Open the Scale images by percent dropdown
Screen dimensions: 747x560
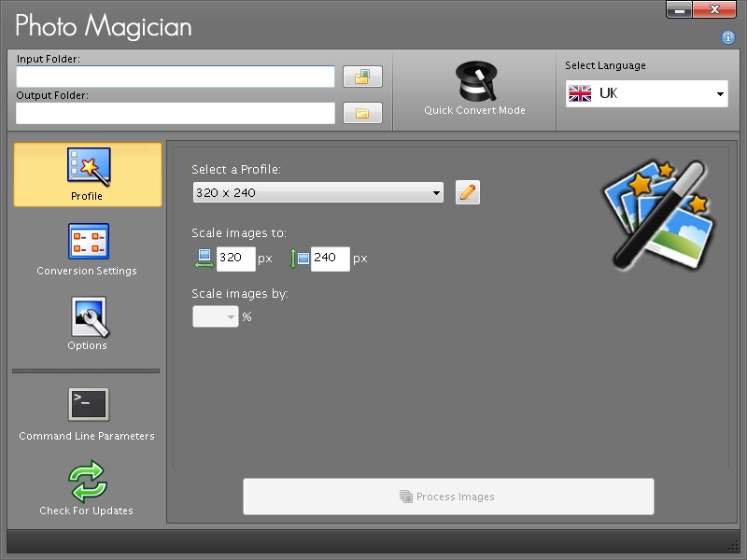(216, 316)
